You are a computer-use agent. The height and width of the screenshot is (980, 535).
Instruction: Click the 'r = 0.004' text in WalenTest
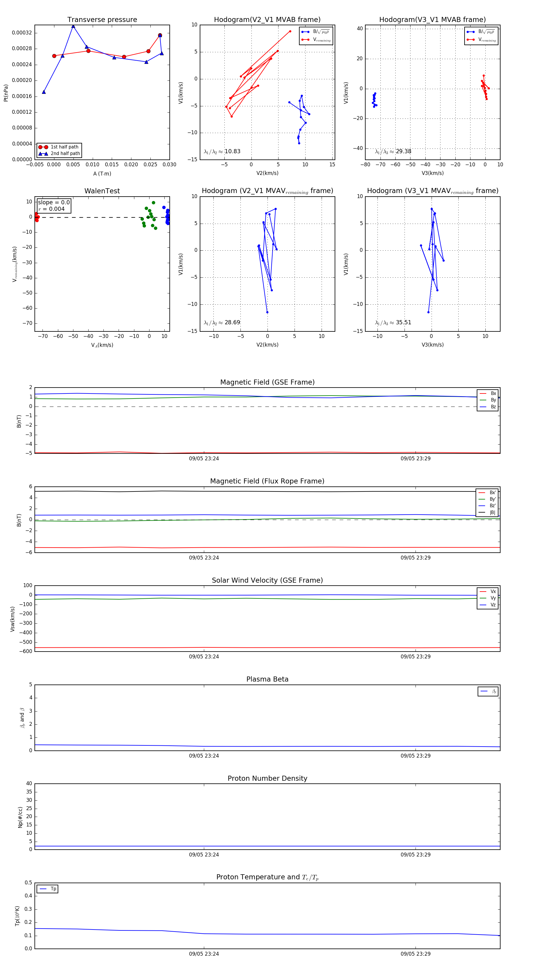point(51,209)
